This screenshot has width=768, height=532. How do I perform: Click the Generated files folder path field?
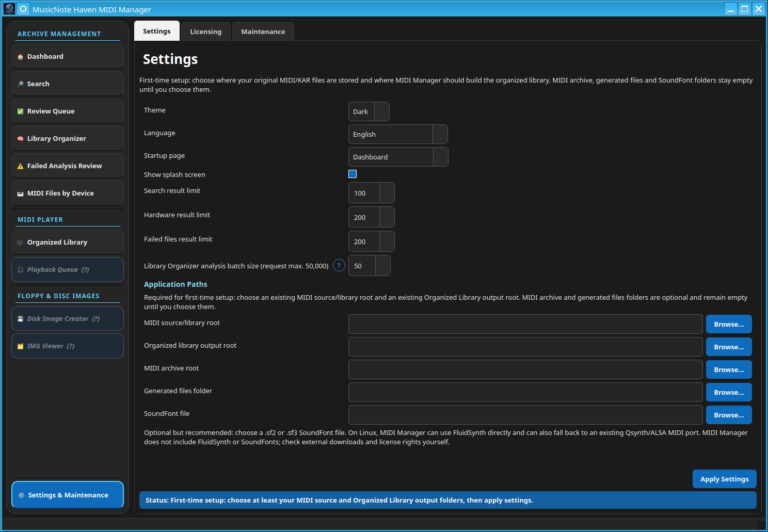click(x=525, y=392)
